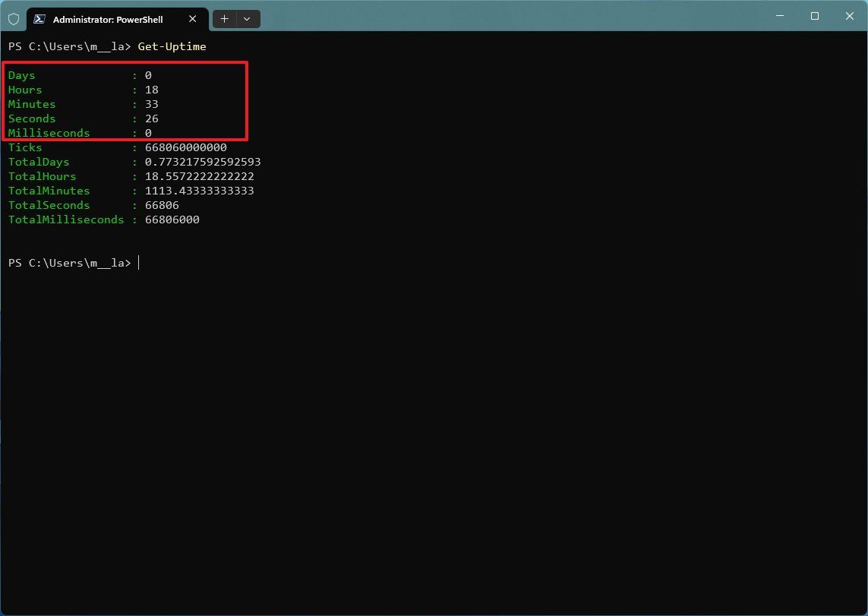Click the Get-Uptime command text

[x=172, y=46]
